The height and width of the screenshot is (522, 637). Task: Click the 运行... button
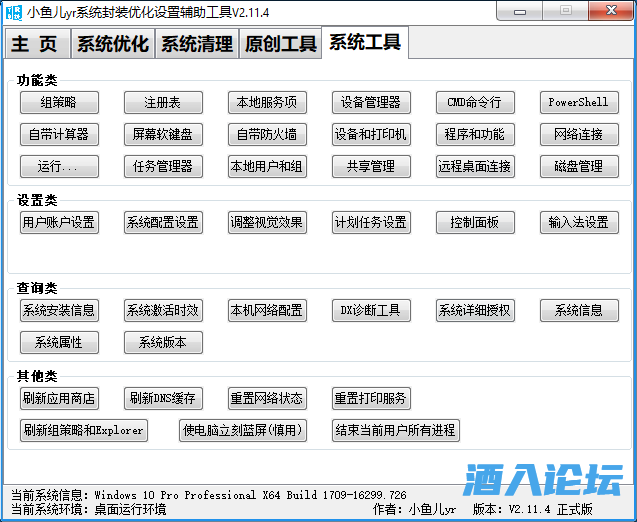[59, 167]
